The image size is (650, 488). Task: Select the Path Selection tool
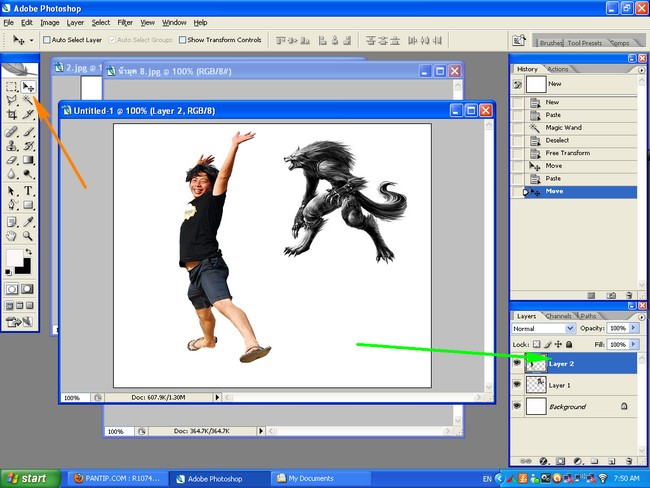click(11, 191)
